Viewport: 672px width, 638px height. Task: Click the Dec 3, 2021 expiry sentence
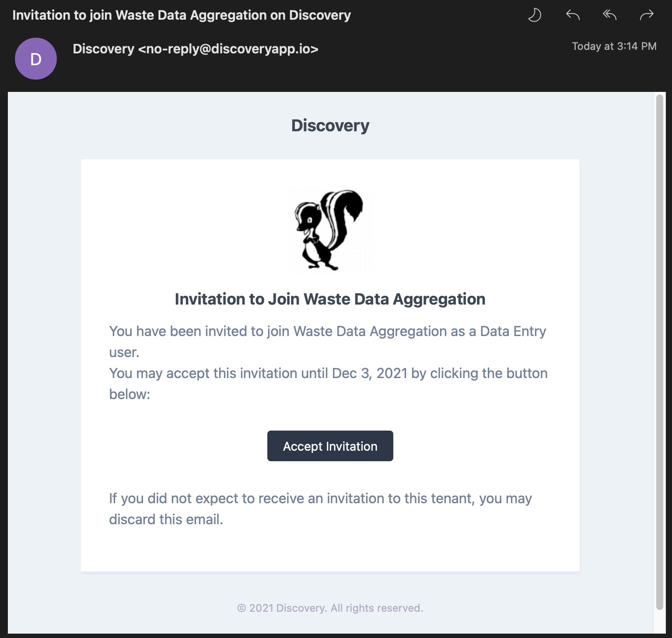329,384
